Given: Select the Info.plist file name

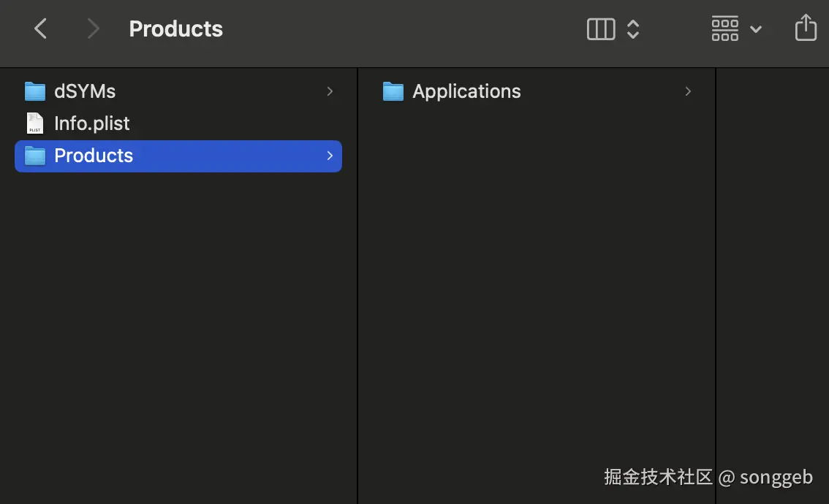Looking at the screenshot, I should pyautogui.click(x=92, y=123).
